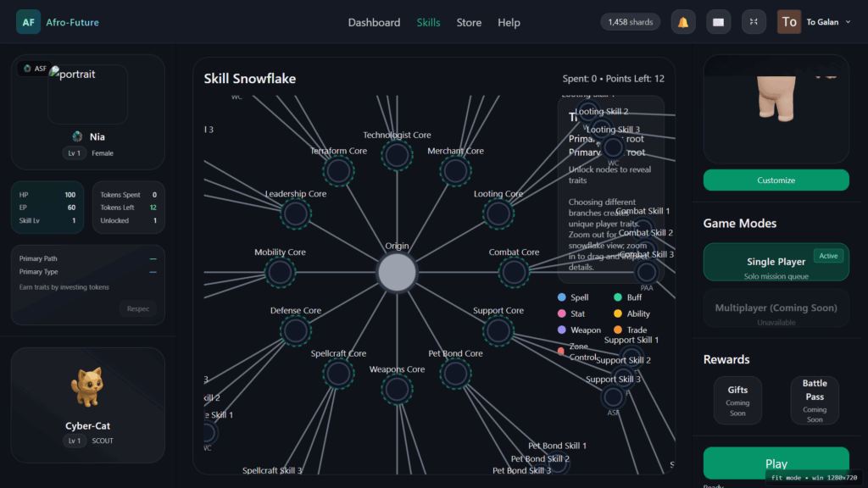The height and width of the screenshot is (488, 868).
Task: Select the Weapons Core node
Action: pyautogui.click(x=397, y=390)
